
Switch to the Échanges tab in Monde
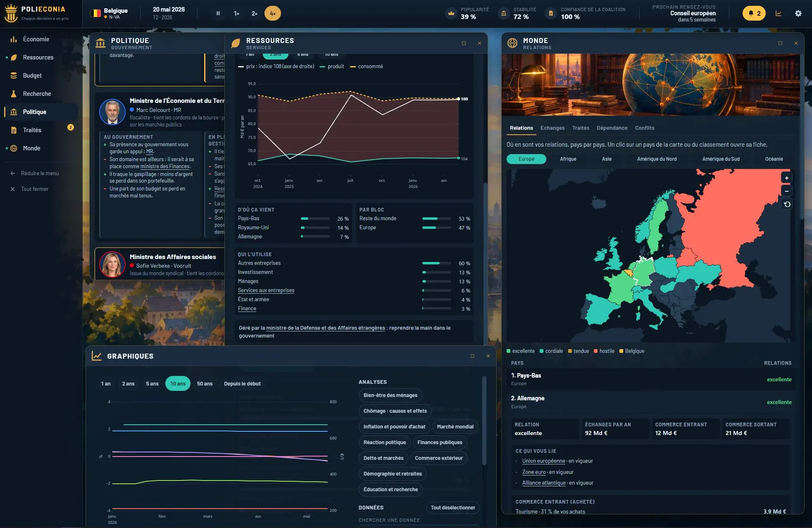point(552,128)
